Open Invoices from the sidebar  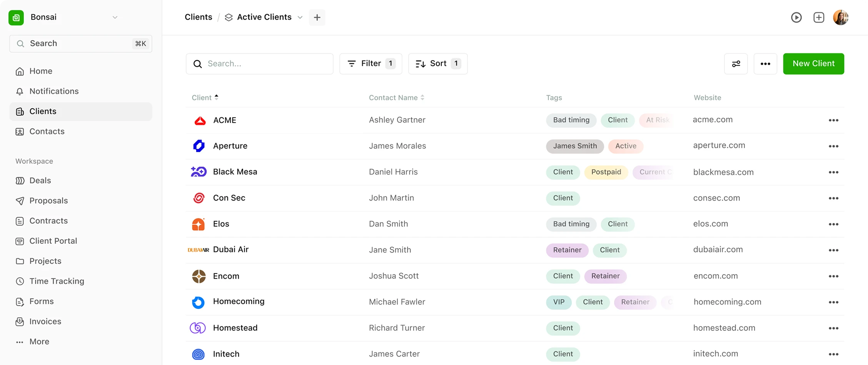(x=45, y=321)
